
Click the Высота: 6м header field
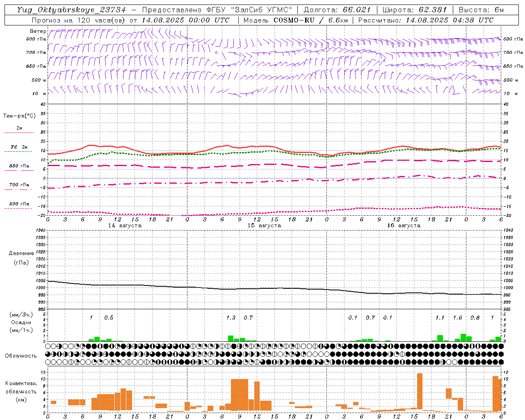[481, 10]
